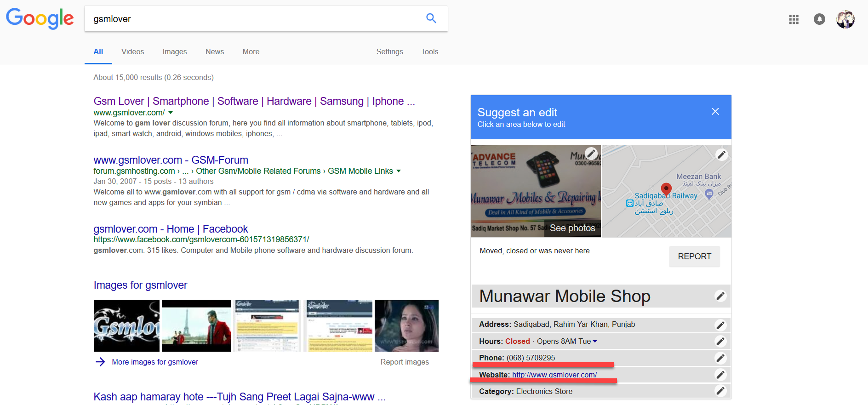
Task: Click More images for gsmlover link
Action: point(155,362)
